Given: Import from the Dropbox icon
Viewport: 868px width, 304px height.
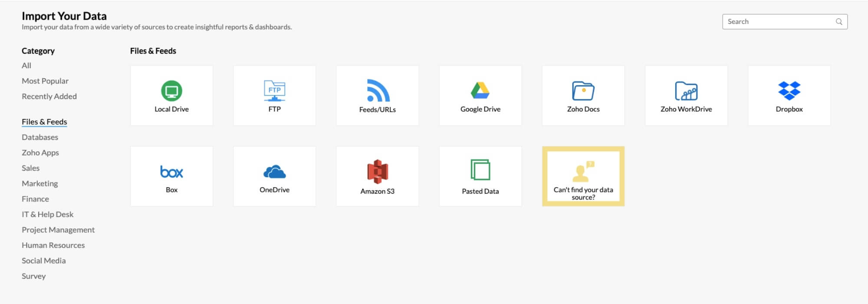Looking at the screenshot, I should [x=789, y=91].
